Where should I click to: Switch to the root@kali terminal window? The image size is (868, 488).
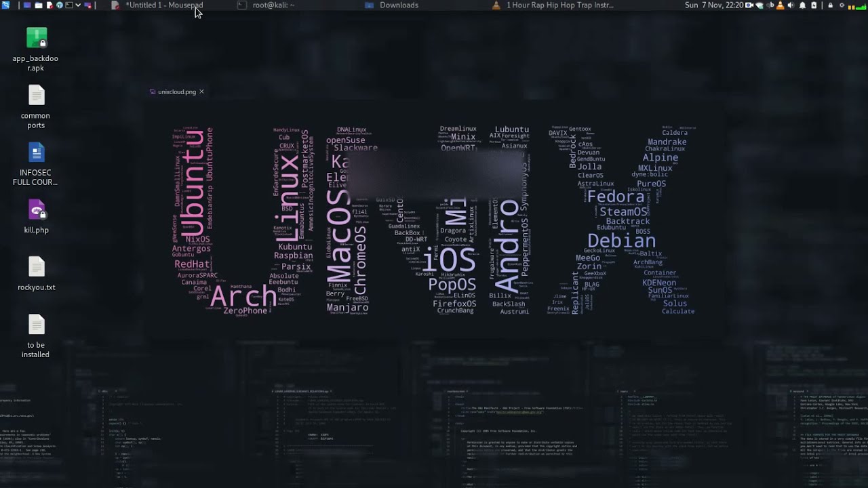click(267, 5)
